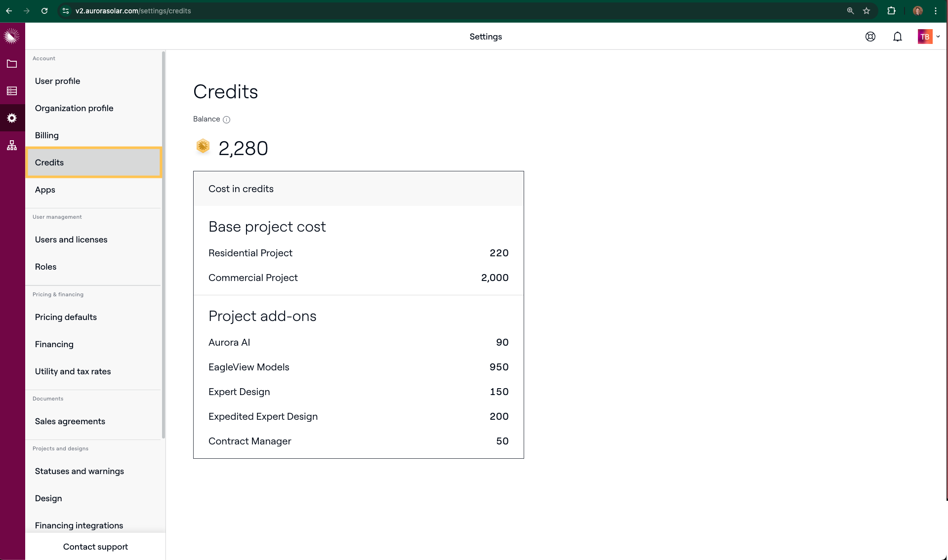Open Utility and tax rates
948x560 pixels.
pos(93,371)
